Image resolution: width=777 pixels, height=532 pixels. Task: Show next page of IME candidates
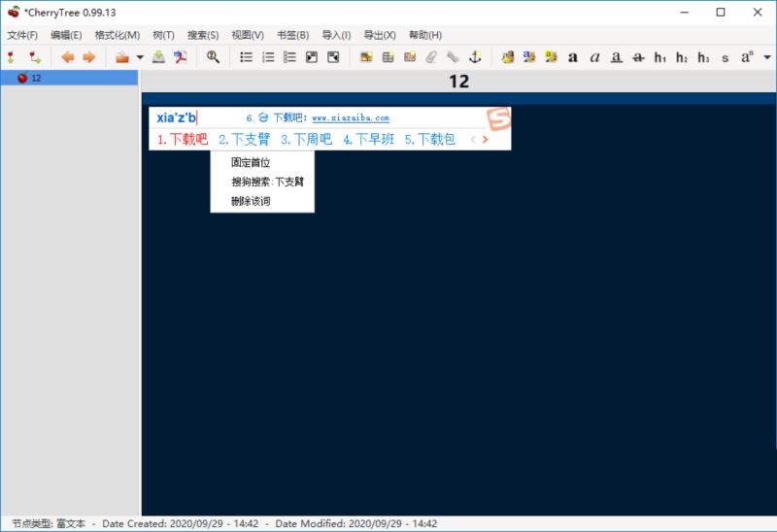pyautogui.click(x=485, y=140)
